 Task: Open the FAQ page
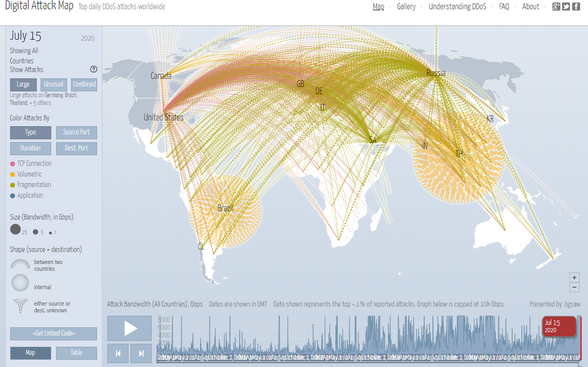coord(504,6)
